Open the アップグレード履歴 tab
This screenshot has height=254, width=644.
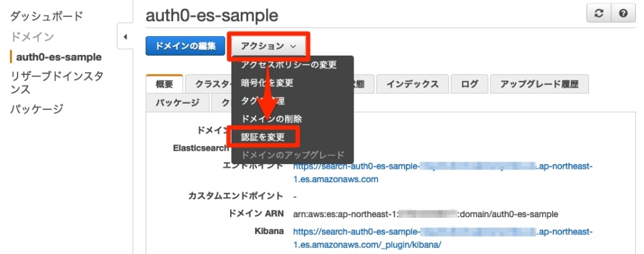(x=539, y=84)
